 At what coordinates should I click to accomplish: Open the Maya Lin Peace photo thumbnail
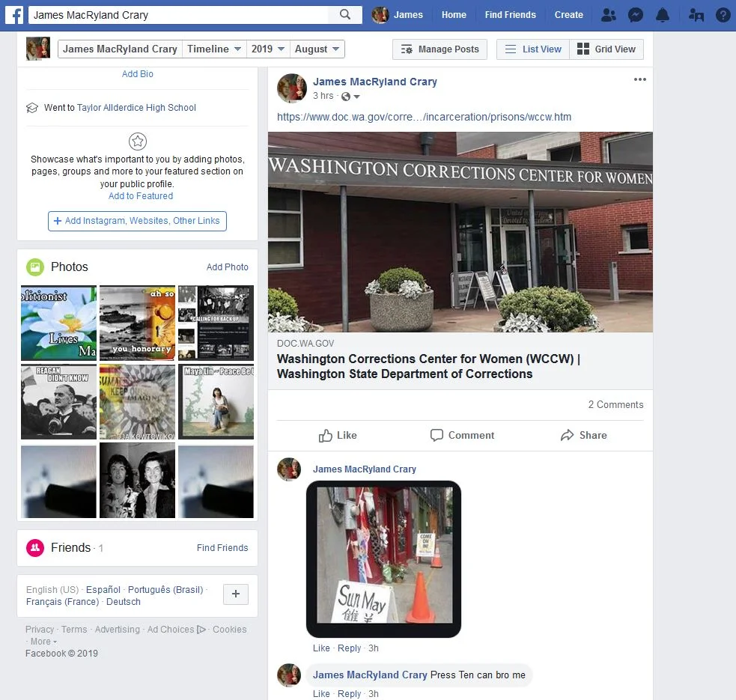tap(216, 402)
